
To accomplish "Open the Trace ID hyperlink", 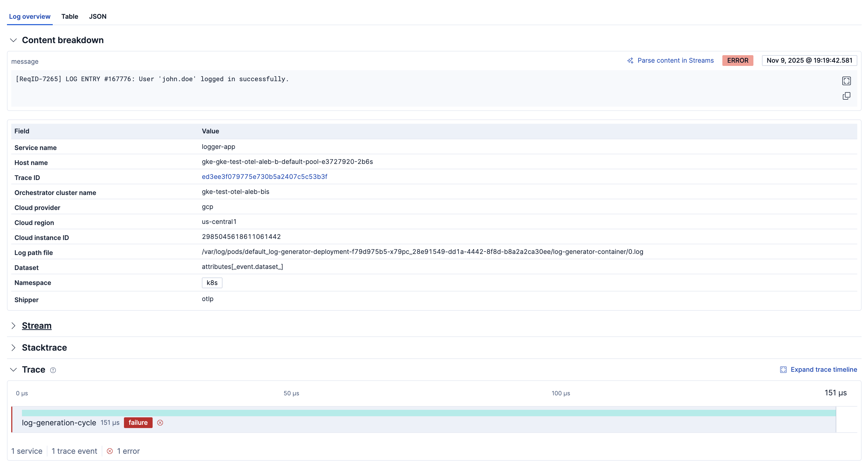I will tap(265, 177).
